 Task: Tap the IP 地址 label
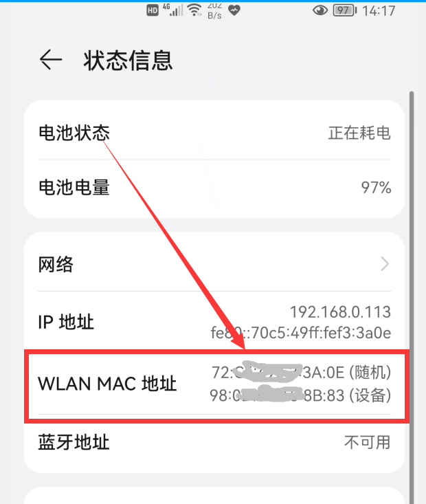coord(66,322)
